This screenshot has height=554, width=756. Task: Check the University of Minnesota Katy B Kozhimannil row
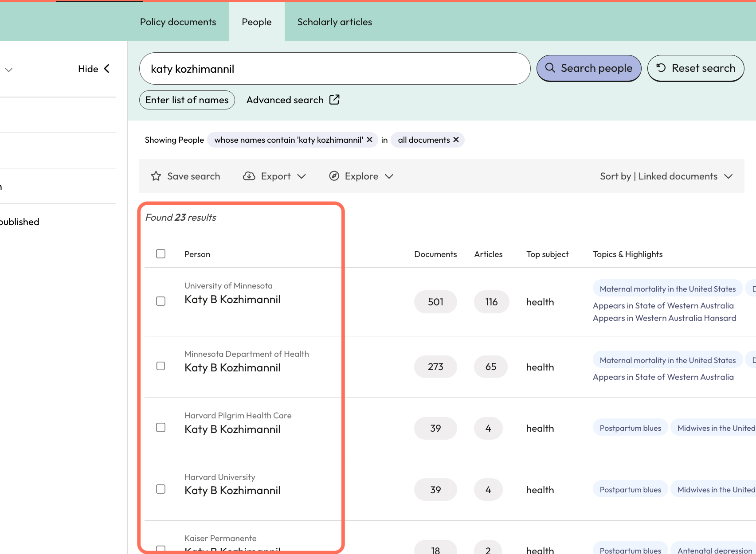(161, 301)
